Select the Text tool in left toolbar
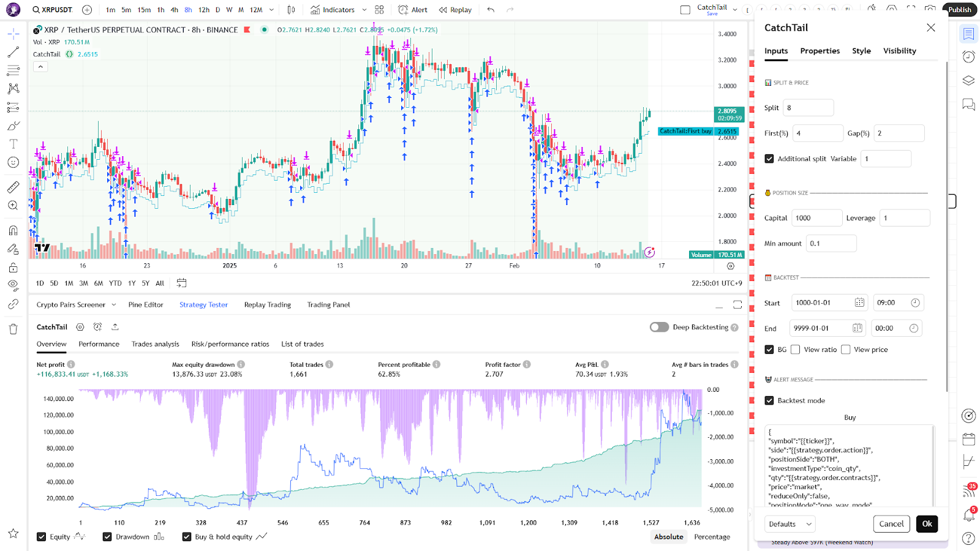The width and height of the screenshot is (980, 551). (x=13, y=144)
